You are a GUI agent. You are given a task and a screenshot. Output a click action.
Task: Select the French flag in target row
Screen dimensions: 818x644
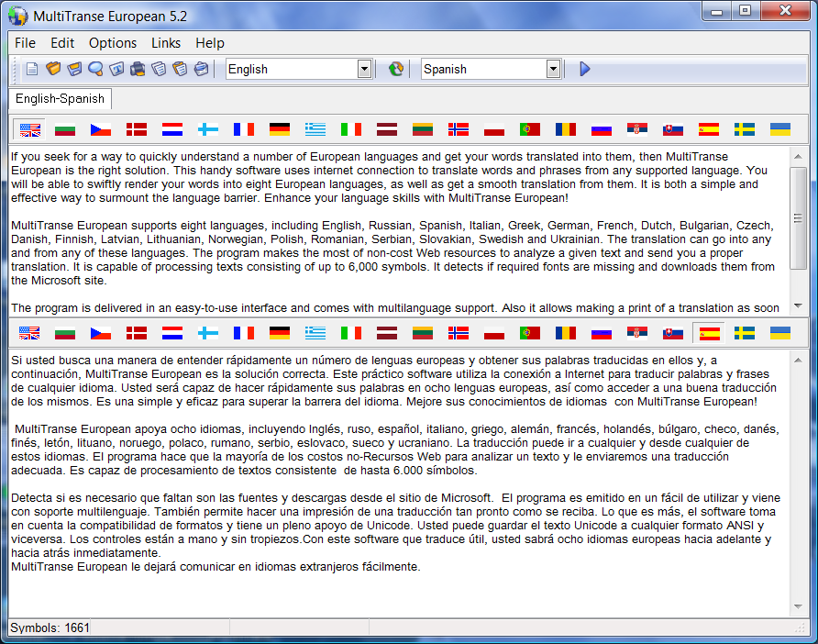(x=244, y=333)
